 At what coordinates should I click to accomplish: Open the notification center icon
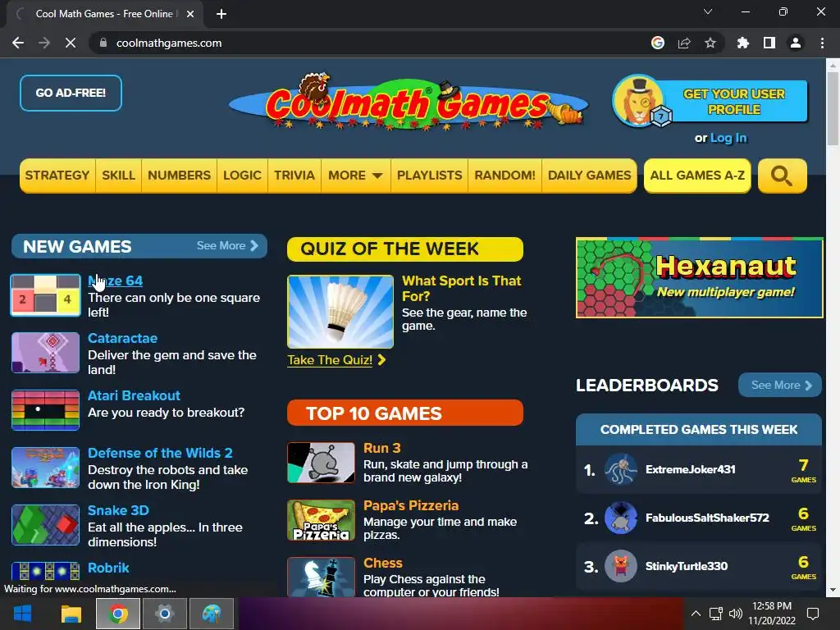[813, 614]
